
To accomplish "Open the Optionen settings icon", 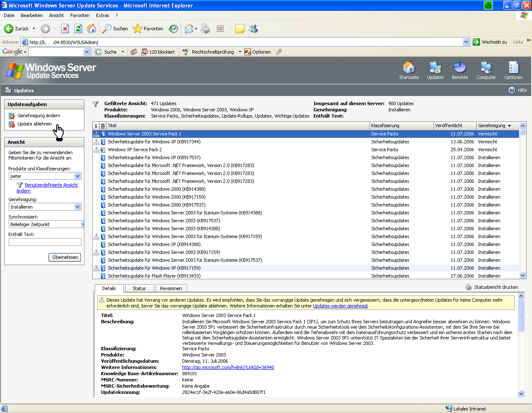I will [x=513, y=67].
